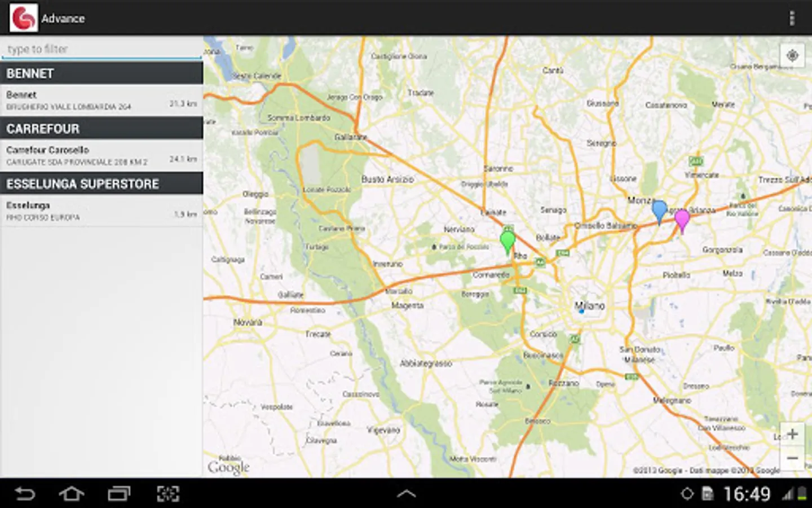The image size is (812, 508).
Task: Click the Novara label on map
Action: [248, 322]
